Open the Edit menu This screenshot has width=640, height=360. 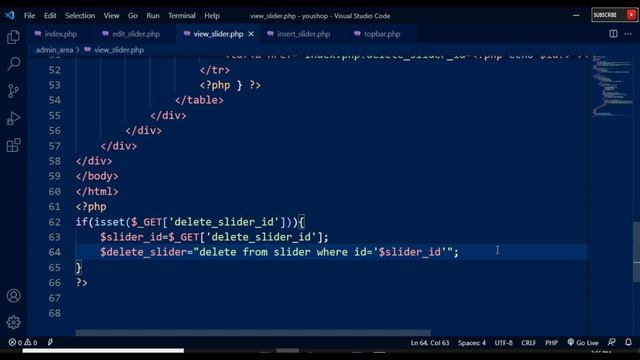click(50, 16)
